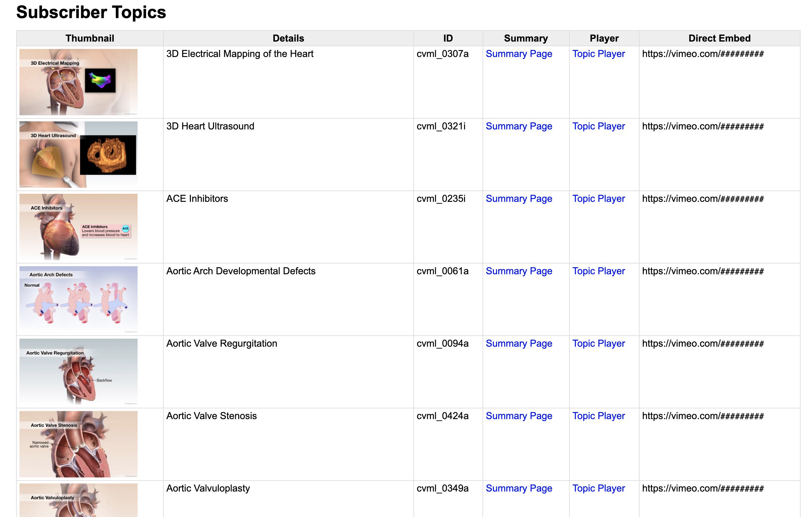Screen dimensions: 812x517
Task: Click the '3D Electrical Mapping of the Heart' details text
Action: [240, 54]
